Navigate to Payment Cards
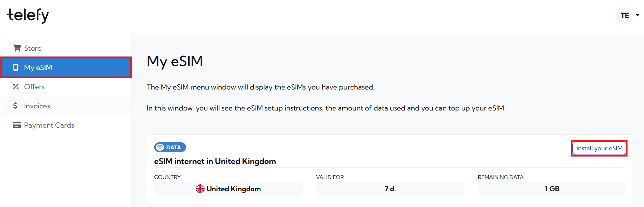This screenshot has width=644, height=207. pos(49,125)
